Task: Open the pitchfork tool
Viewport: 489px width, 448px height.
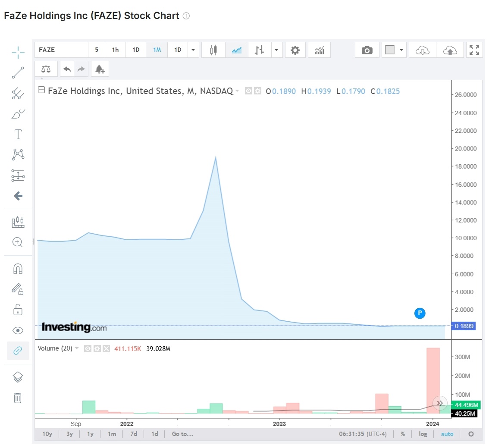Action: click(x=18, y=94)
